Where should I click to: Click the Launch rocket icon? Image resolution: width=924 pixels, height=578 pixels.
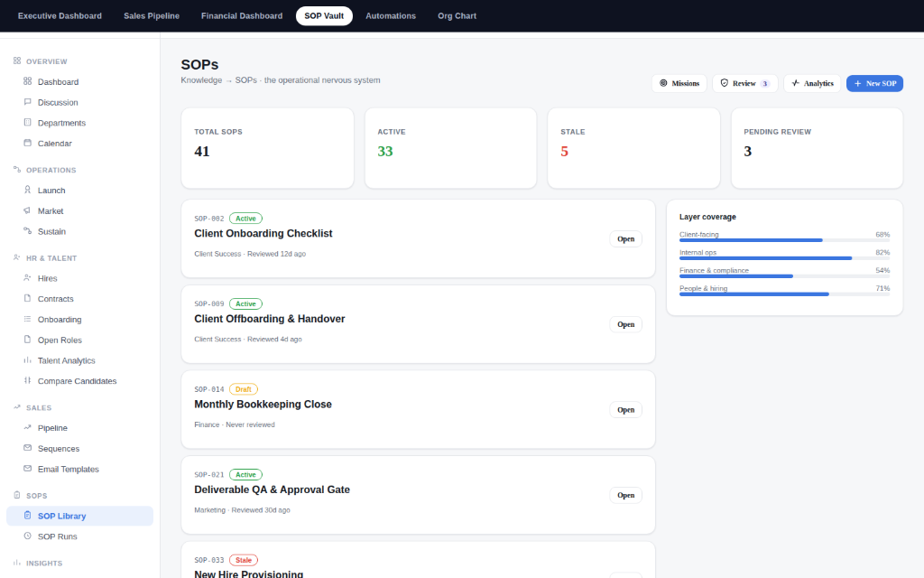coord(28,190)
